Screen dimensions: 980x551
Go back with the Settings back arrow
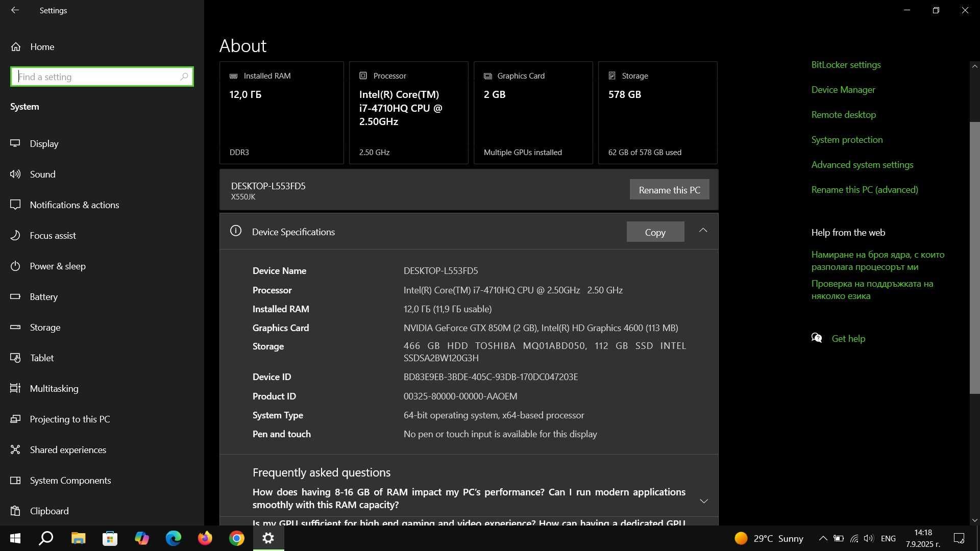click(x=15, y=10)
